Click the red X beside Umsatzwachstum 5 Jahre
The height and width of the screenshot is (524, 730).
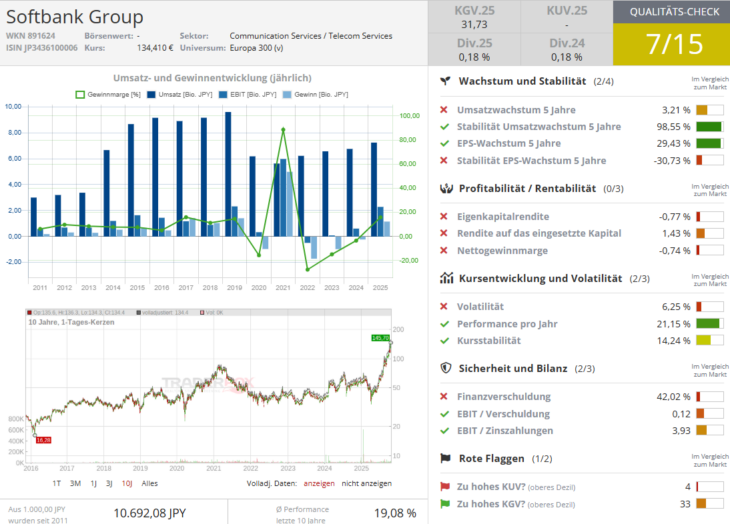click(x=445, y=109)
